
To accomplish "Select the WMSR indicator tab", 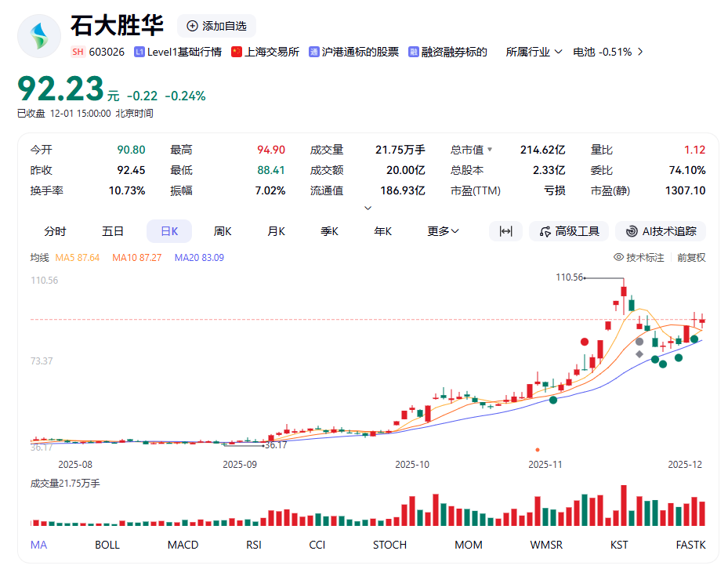I will [546, 545].
